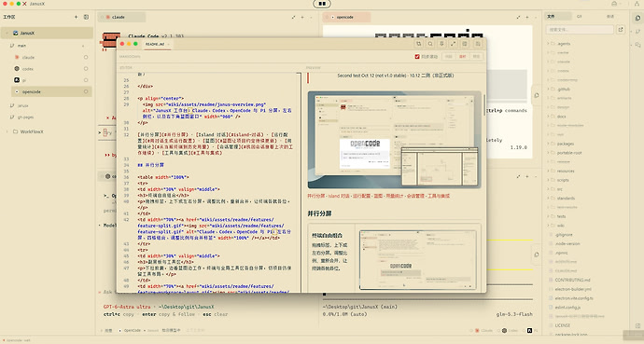This screenshot has width=644, height=344.
Task: Select the rightmost view mode button in markdown toolbar
Action: (x=476, y=57)
